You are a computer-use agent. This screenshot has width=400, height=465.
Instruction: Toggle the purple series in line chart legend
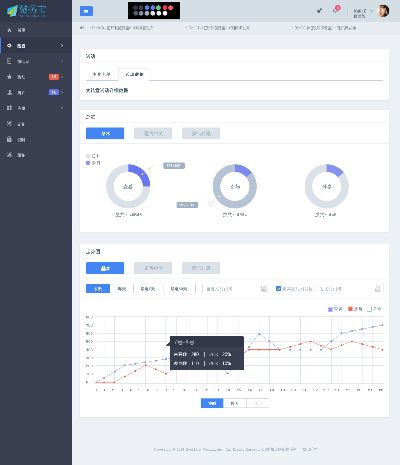[x=335, y=309]
